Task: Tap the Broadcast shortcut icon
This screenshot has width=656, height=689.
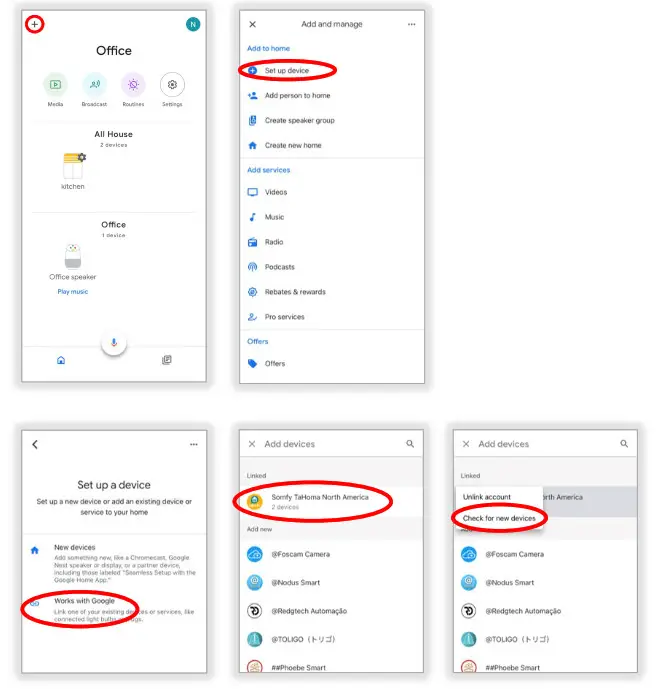Action: tap(94, 84)
